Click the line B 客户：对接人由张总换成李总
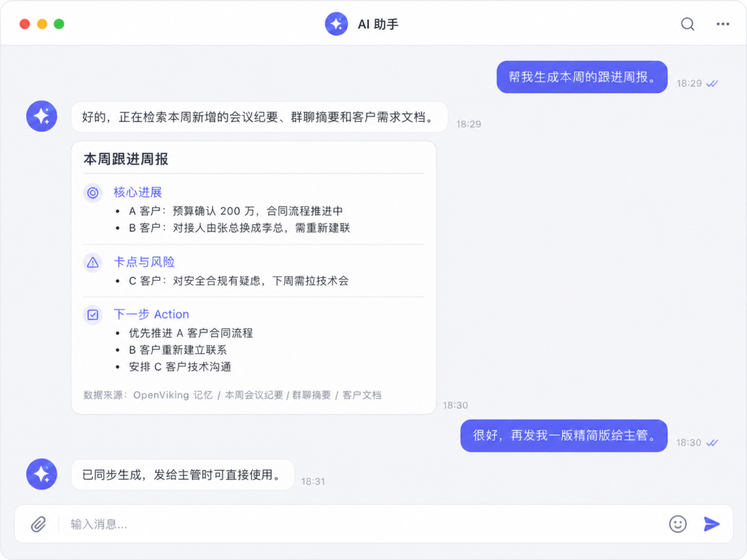Viewport: 747px width, 560px height. pos(239,228)
